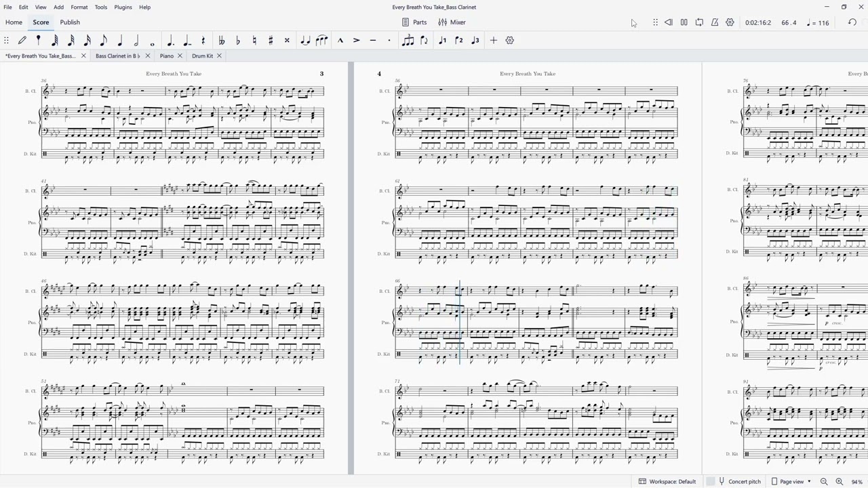
Task: Open the Tools menu
Action: pyautogui.click(x=101, y=7)
